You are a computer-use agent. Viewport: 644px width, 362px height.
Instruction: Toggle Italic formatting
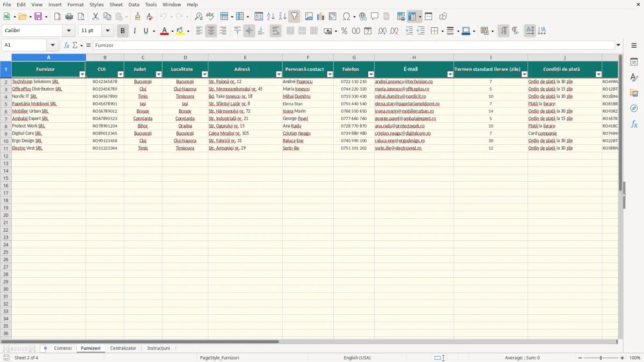click(134, 31)
